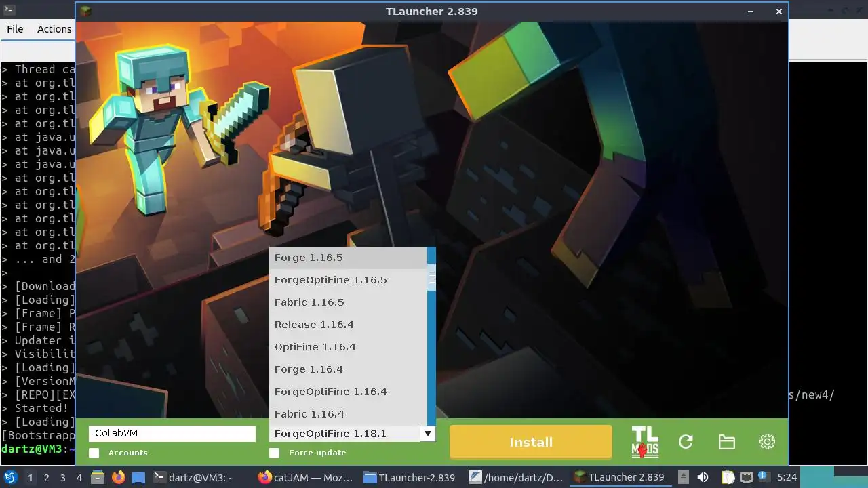This screenshot has height=488, width=868.
Task: Switch to workspace 3
Action: [x=62, y=477]
